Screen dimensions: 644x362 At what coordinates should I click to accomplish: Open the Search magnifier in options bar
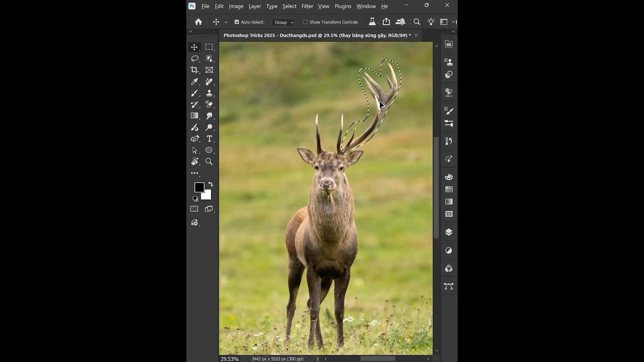(x=417, y=22)
